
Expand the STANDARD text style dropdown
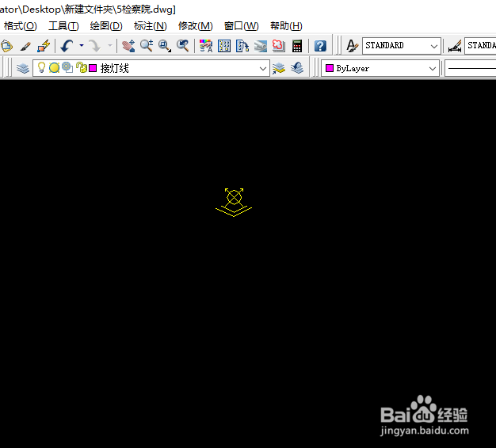[434, 46]
